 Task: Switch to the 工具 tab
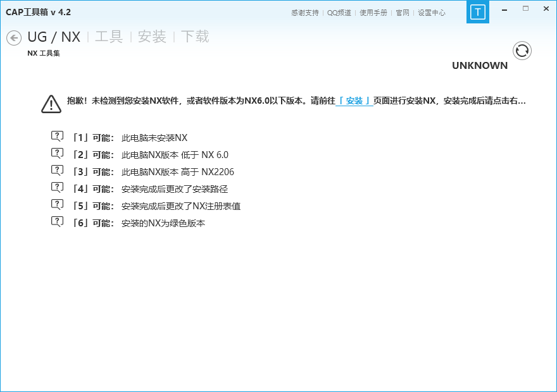(x=109, y=37)
